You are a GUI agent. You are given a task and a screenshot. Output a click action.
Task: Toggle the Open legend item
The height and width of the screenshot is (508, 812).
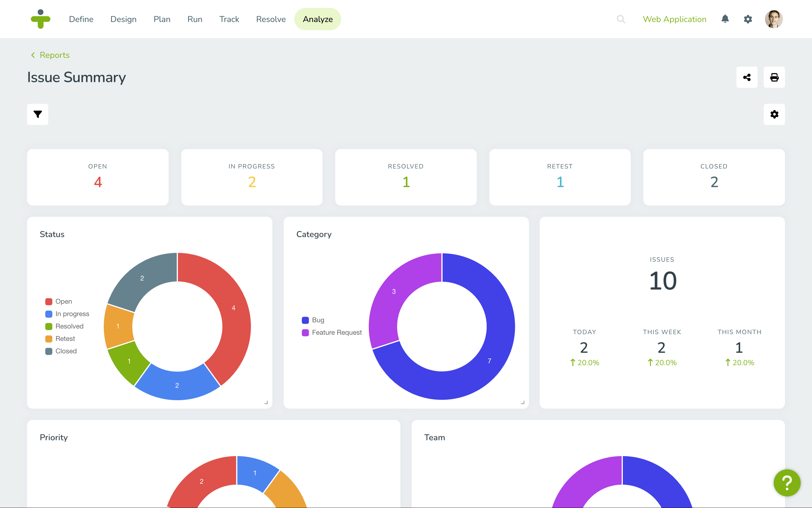pyautogui.click(x=59, y=301)
